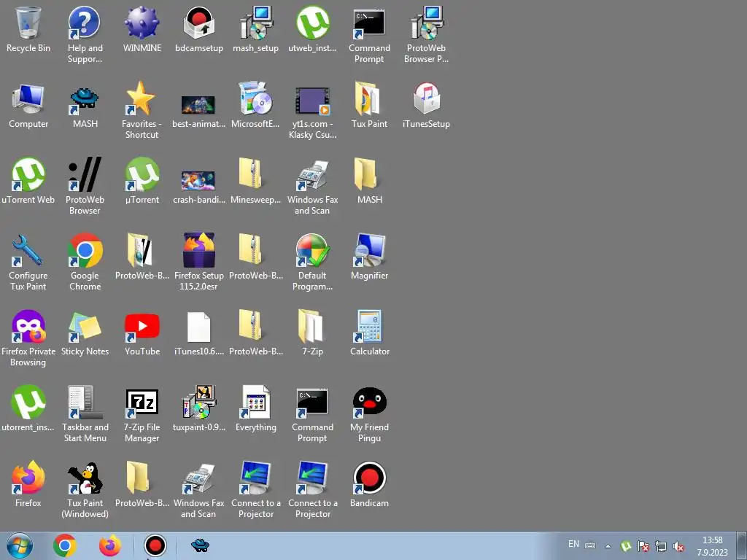
Task: Select the WINMINE mine icon
Action: pos(142,23)
